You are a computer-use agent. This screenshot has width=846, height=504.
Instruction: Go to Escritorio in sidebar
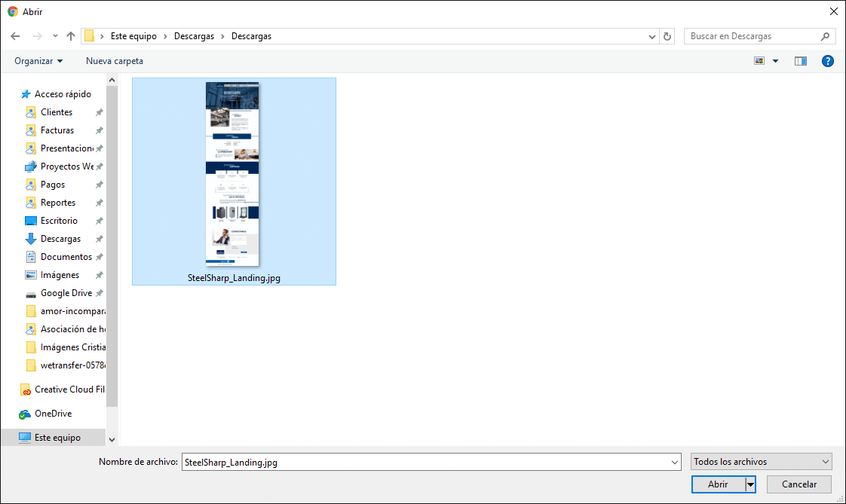pos(59,221)
